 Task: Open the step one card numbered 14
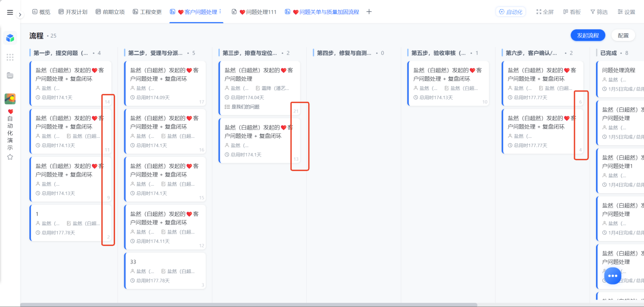(x=70, y=83)
